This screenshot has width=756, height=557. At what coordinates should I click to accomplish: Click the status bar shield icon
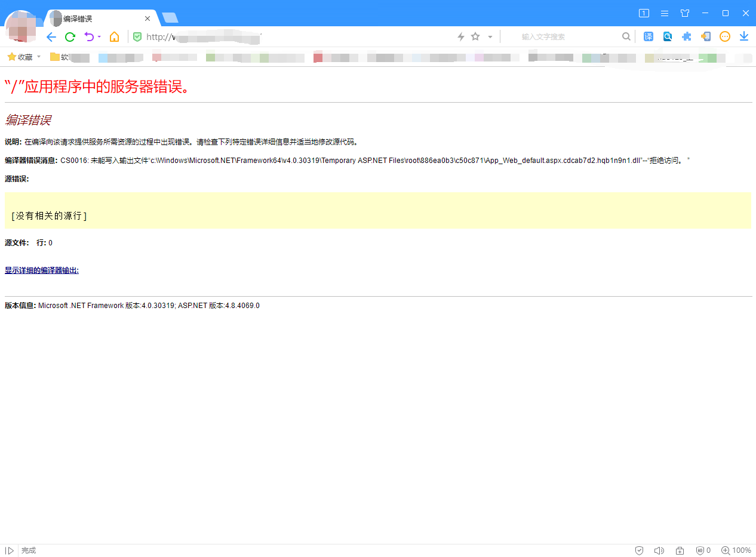point(639,550)
